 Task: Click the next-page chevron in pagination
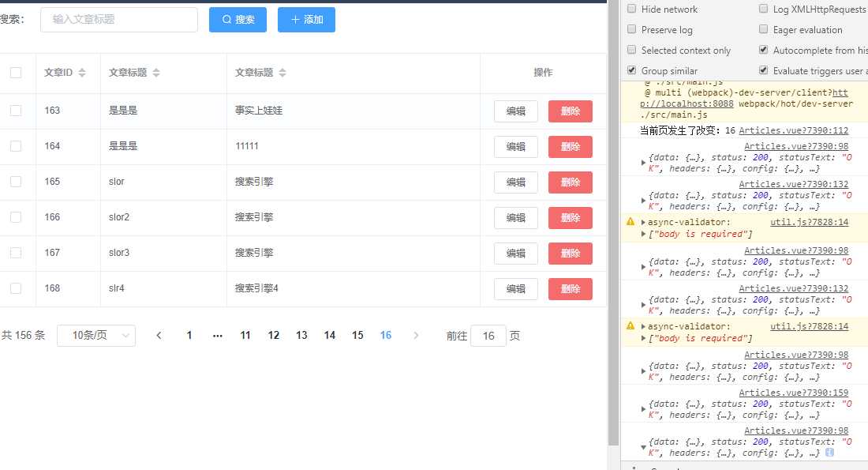point(416,335)
